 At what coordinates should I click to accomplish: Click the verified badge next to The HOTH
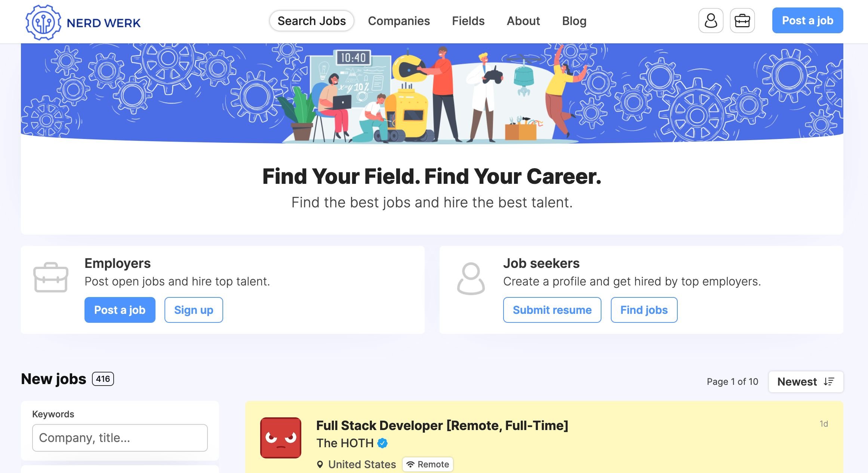point(382,443)
